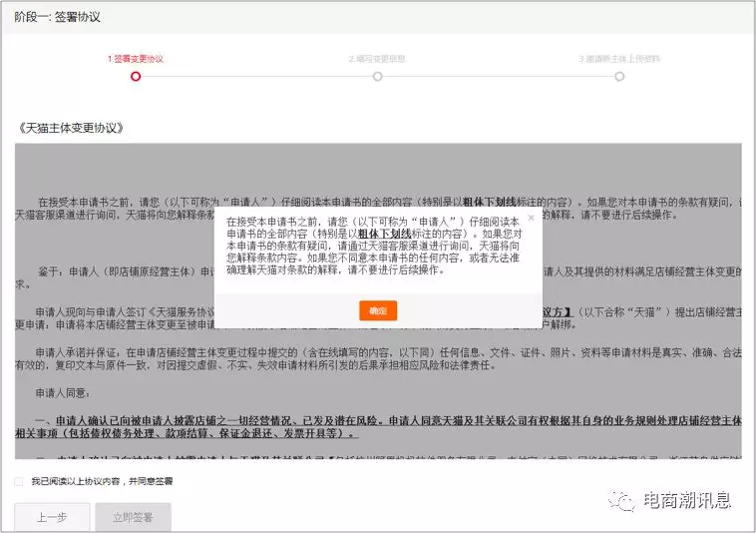Click the 《天猫主体变更协议》 heading

coord(71,129)
